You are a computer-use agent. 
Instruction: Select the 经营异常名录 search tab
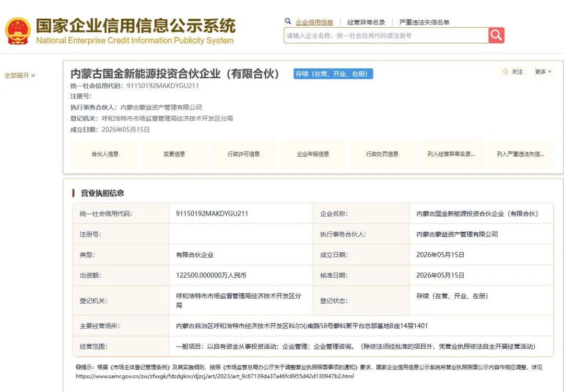(366, 22)
